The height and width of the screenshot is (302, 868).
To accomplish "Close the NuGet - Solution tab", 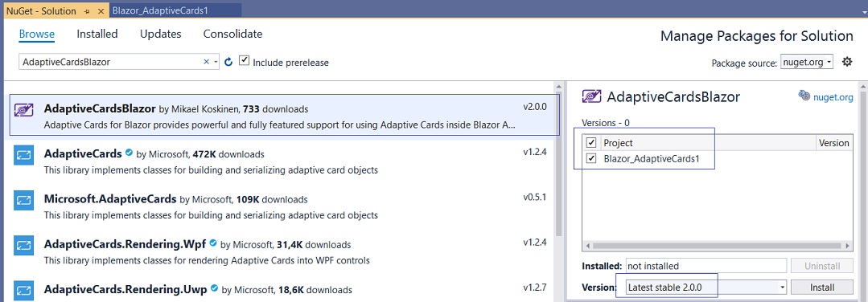I will coord(101,11).
